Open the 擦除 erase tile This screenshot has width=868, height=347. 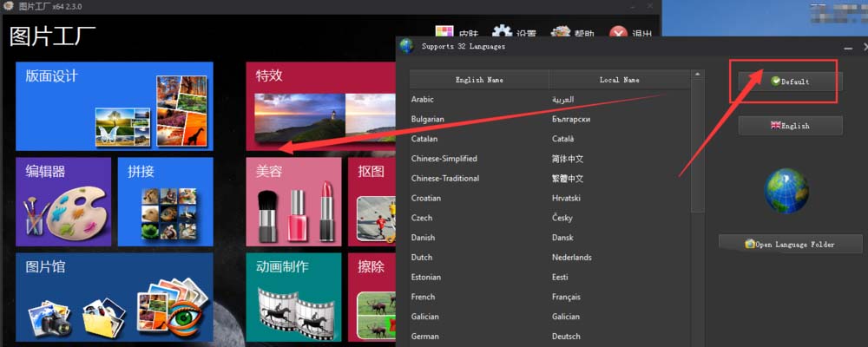pos(372,298)
